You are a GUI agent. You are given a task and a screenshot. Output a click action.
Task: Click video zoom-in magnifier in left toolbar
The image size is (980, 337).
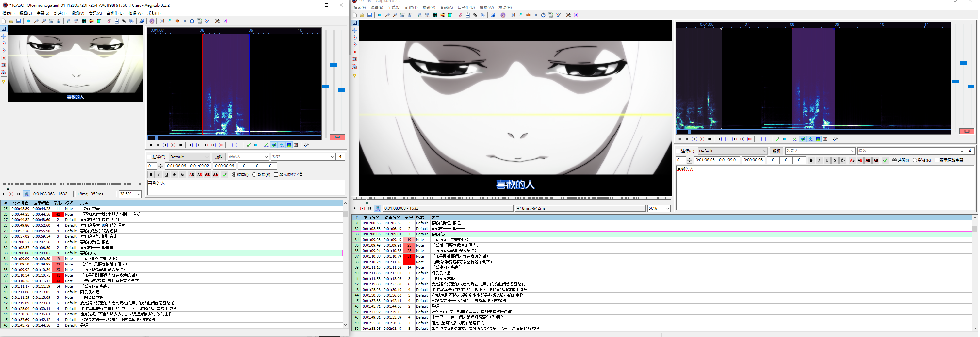coord(36,21)
